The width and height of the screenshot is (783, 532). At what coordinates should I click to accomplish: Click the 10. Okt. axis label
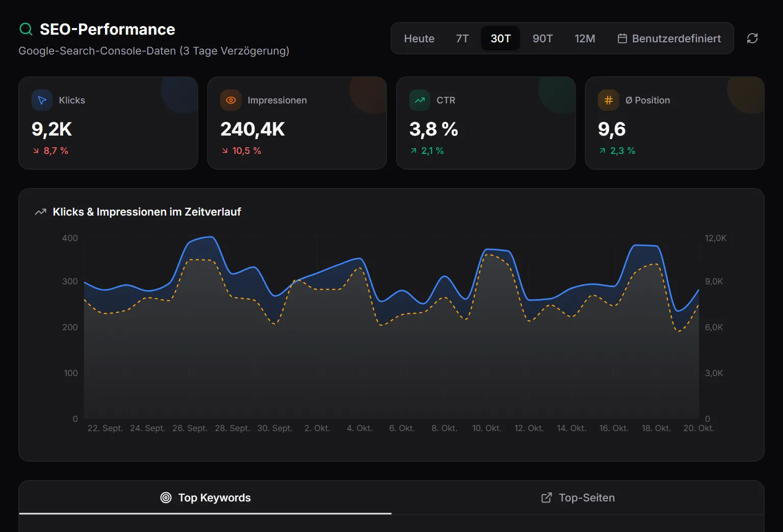point(487,429)
